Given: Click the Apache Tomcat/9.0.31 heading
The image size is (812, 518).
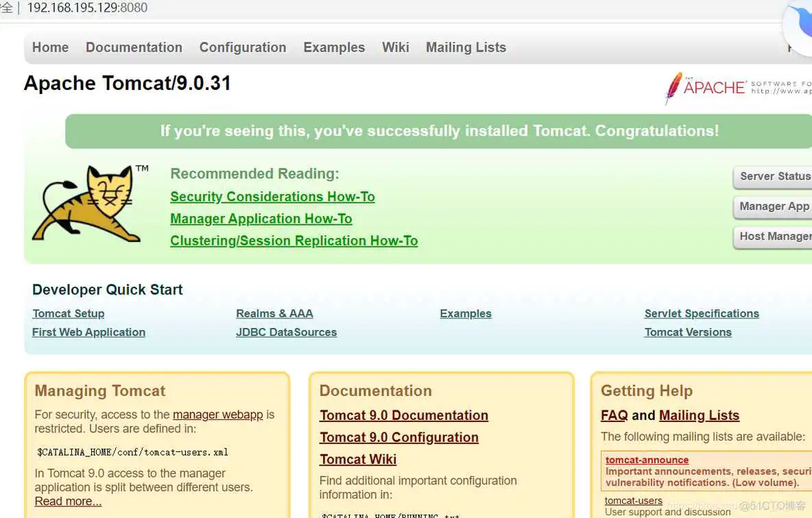Looking at the screenshot, I should click(x=128, y=84).
